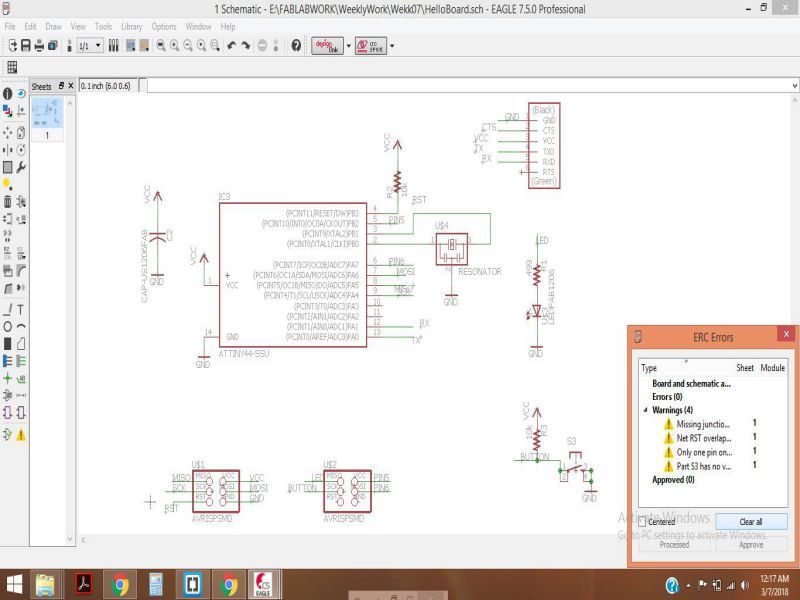800x600 pixels.
Task: Click the DesignLink button
Action: point(328,45)
